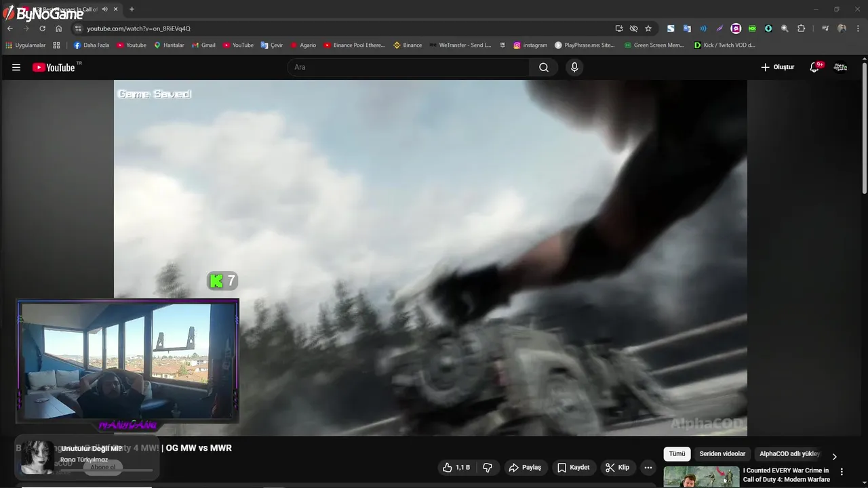The image size is (868, 488).
Task: Reload the page in browser
Action: coord(42,28)
